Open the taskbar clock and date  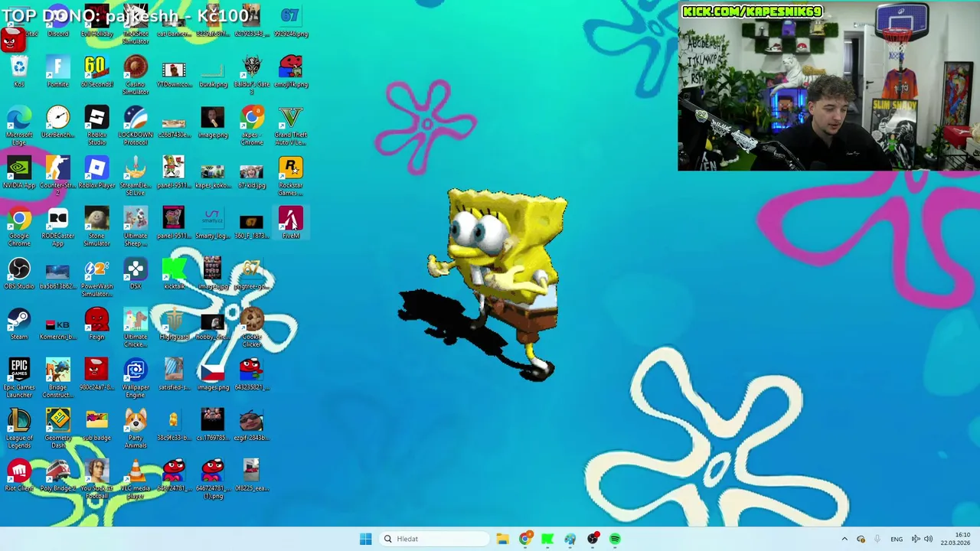pos(955,539)
